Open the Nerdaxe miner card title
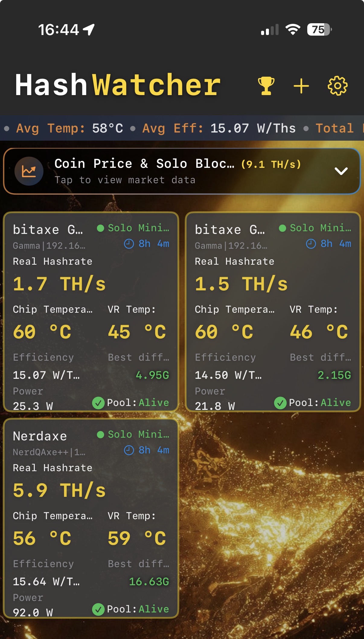The image size is (364, 639). (x=40, y=436)
